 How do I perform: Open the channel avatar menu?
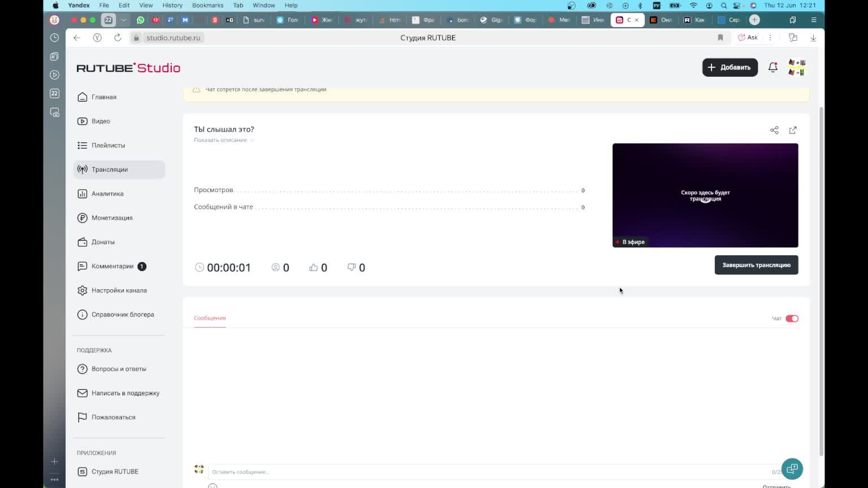pyautogui.click(x=797, y=67)
